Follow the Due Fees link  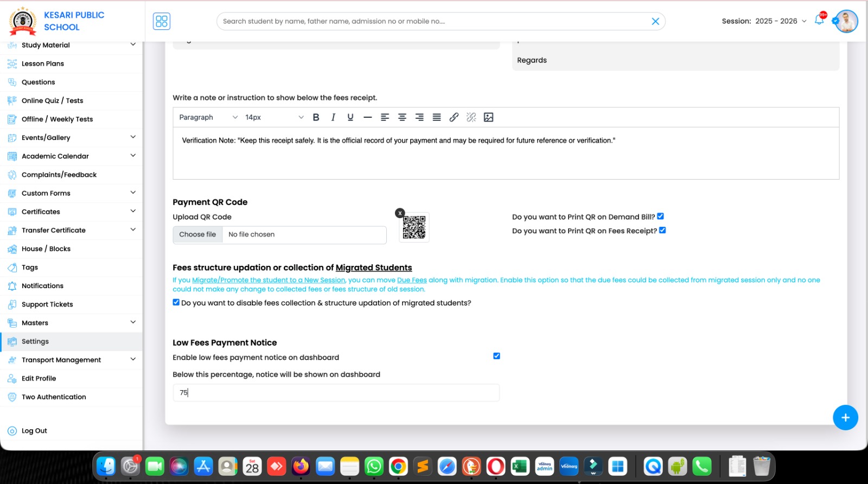(412, 280)
